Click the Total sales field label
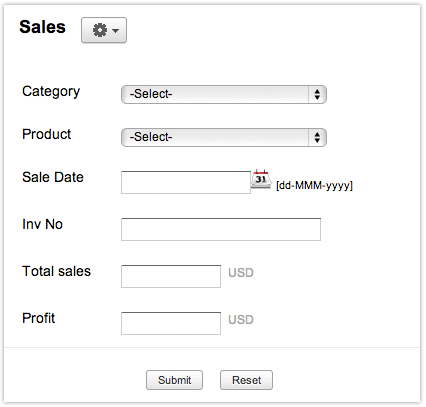Screen dimensions: 426x407 coord(56,271)
